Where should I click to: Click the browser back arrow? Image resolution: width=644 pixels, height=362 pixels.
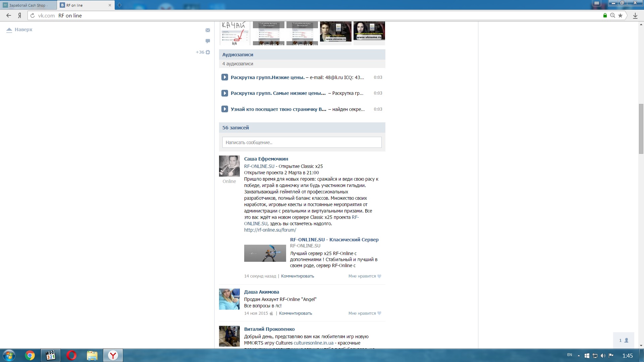click(9, 15)
